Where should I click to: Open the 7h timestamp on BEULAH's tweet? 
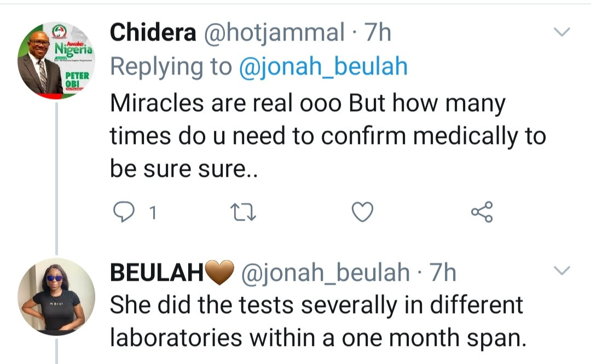click(443, 272)
